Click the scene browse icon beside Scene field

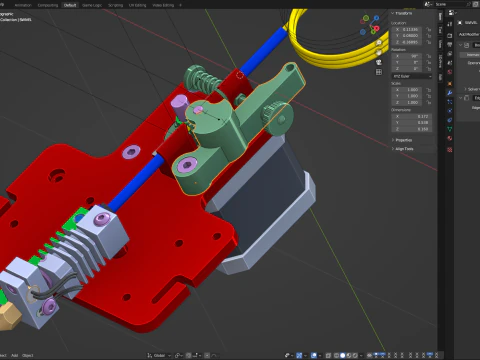coord(429,4)
